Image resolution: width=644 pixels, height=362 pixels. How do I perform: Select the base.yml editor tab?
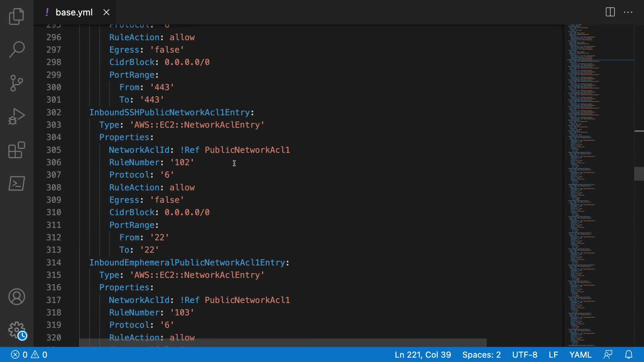click(x=74, y=12)
